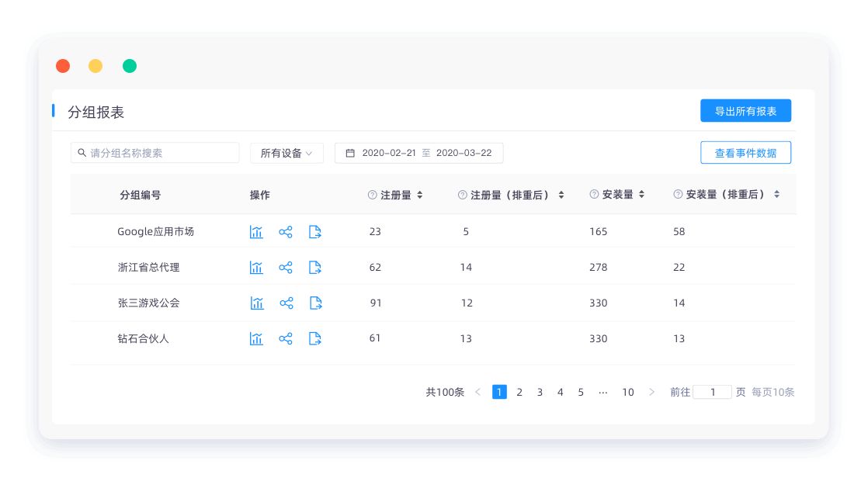This screenshot has height=478, width=868.
Task: Open chart view for Google应用市场 row
Action: (x=256, y=232)
